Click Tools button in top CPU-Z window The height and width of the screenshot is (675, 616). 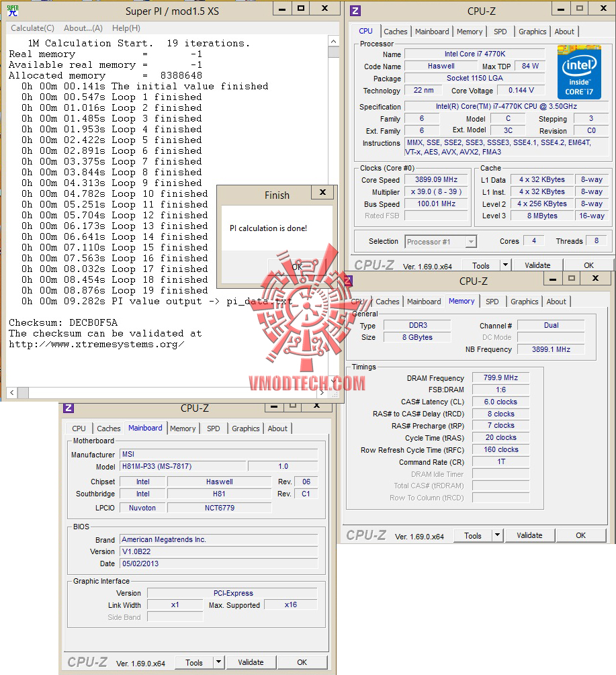pos(481,265)
